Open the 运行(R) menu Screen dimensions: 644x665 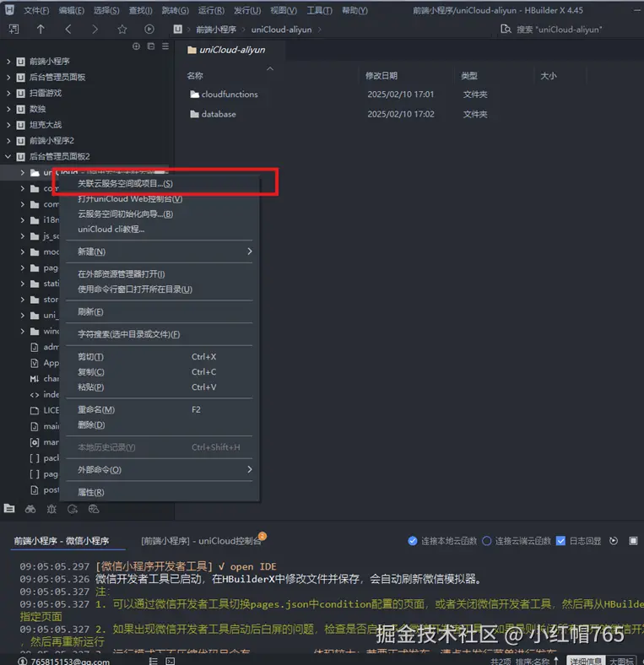[211, 10]
